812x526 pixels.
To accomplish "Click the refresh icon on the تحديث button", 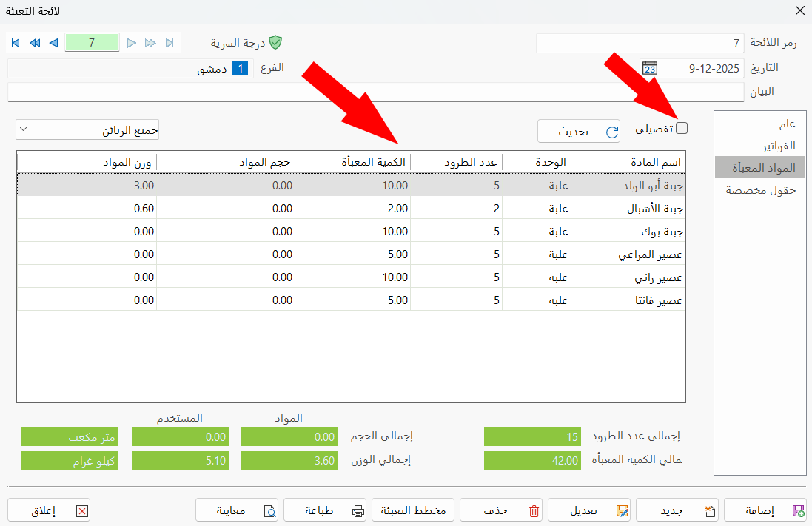I will [x=611, y=131].
